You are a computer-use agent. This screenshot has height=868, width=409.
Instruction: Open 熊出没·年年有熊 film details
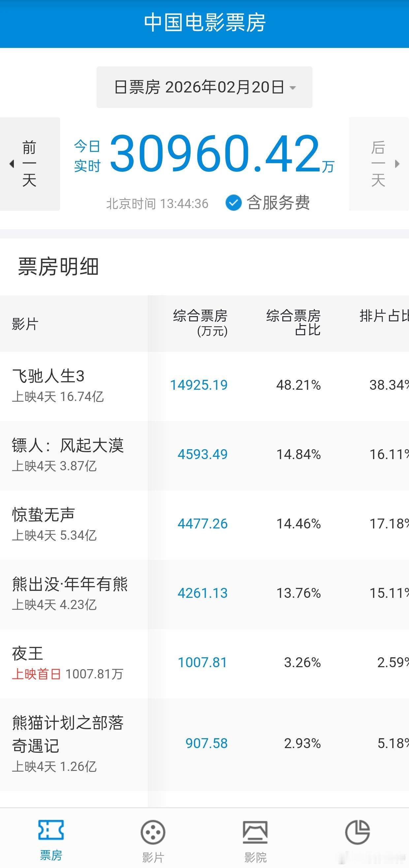70,584
